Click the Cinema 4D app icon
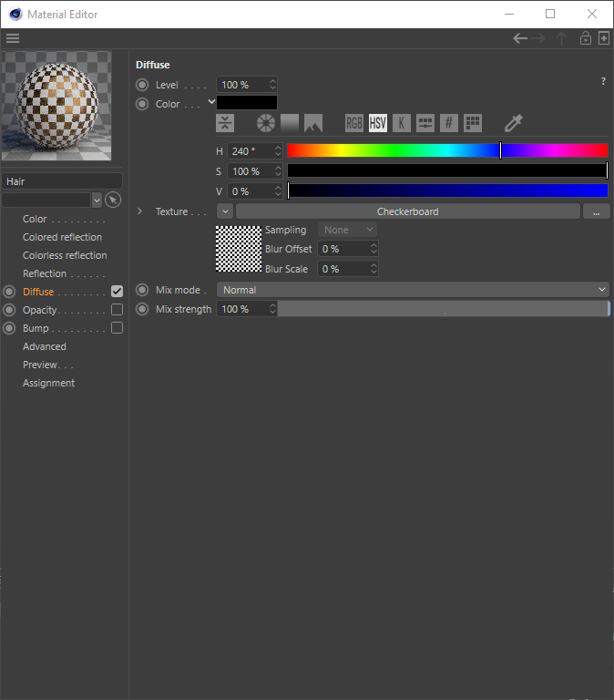The width and height of the screenshot is (614, 700). point(15,15)
